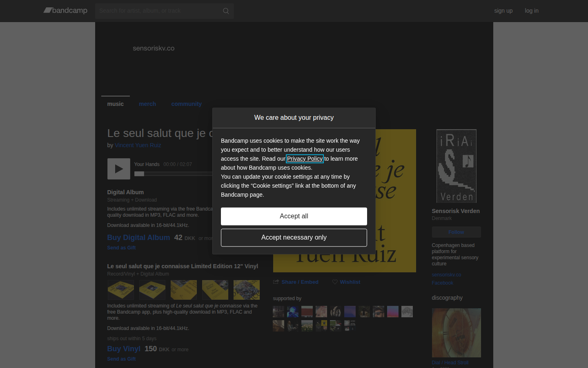Viewport: 588px width, 368px height.
Task: Open tenth supporter avatar in top row
Action: (x=407, y=312)
